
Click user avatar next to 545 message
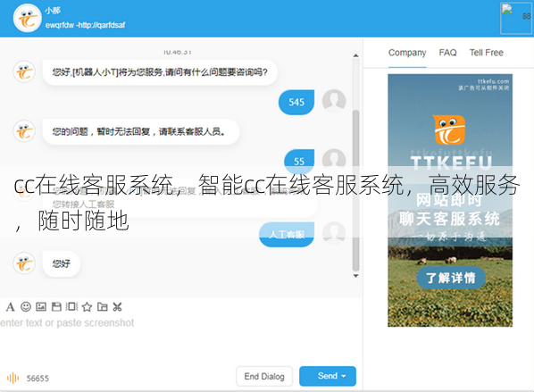coord(334,101)
